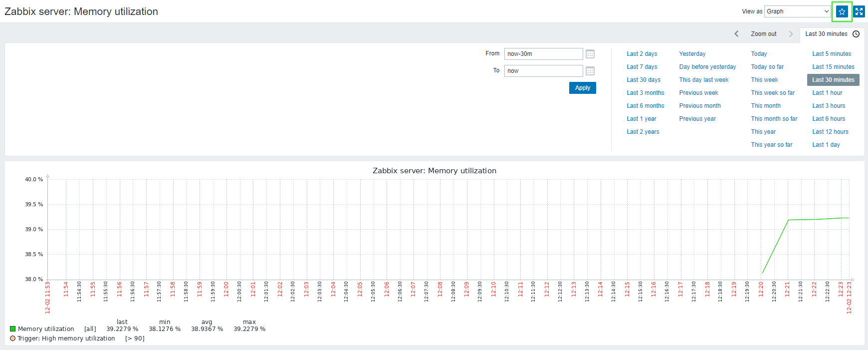
Task: Pick This year so far range
Action: pos(772,145)
